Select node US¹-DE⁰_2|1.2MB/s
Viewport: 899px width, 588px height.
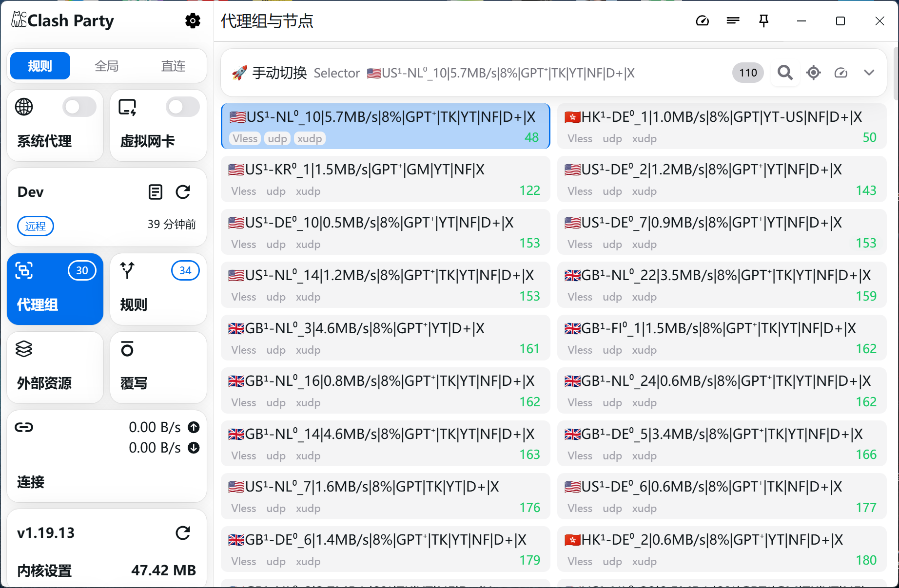point(722,179)
